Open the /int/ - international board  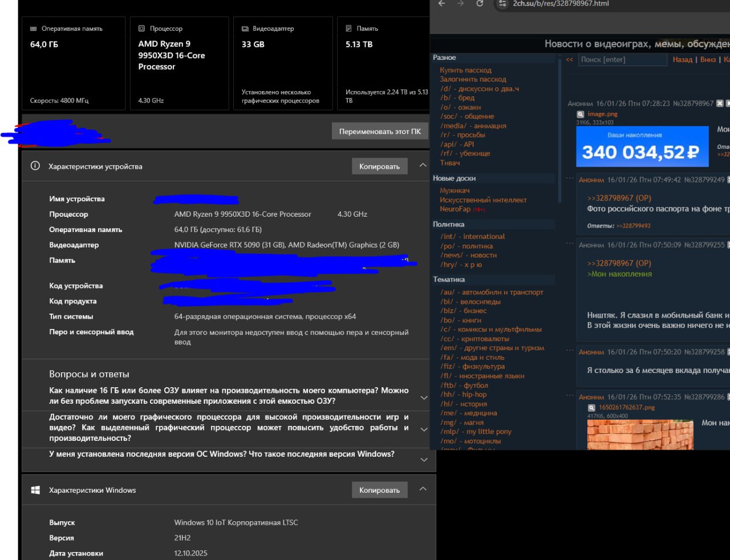pyautogui.click(x=472, y=236)
